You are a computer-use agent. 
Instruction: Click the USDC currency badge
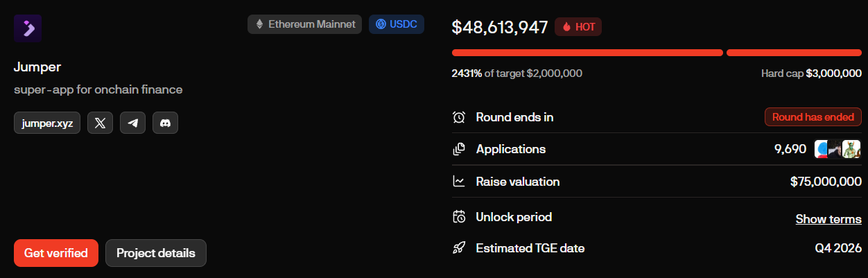(396, 24)
